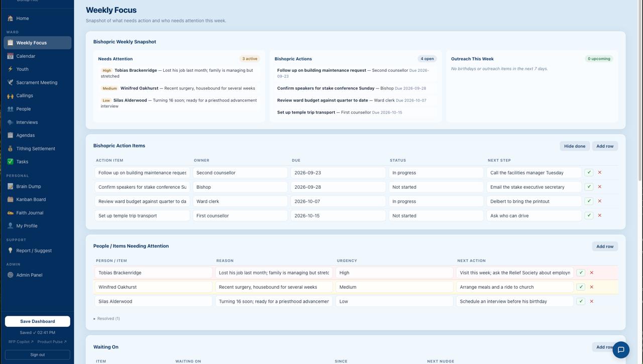
Task: Resolve the Tobias Brackenridge attention row
Action: (x=581, y=273)
